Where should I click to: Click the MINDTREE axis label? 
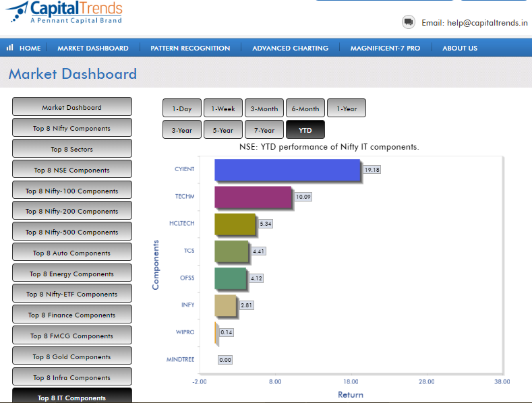[181, 359]
